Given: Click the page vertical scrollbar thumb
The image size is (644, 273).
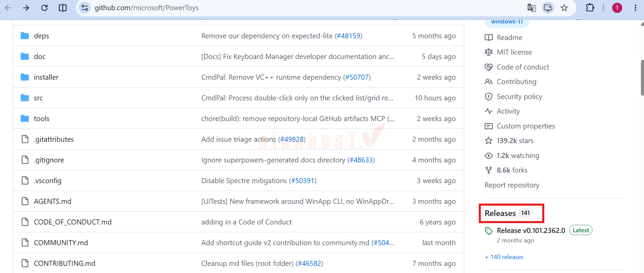Looking at the screenshot, I should coord(642,78).
